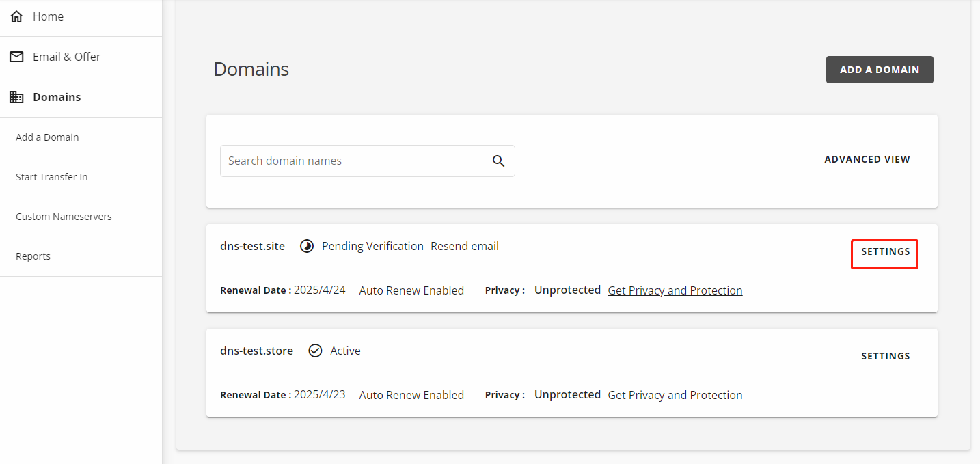Get Privacy and Protection for dns-test.store
Screen dimensions: 980x464
[x=675, y=395]
